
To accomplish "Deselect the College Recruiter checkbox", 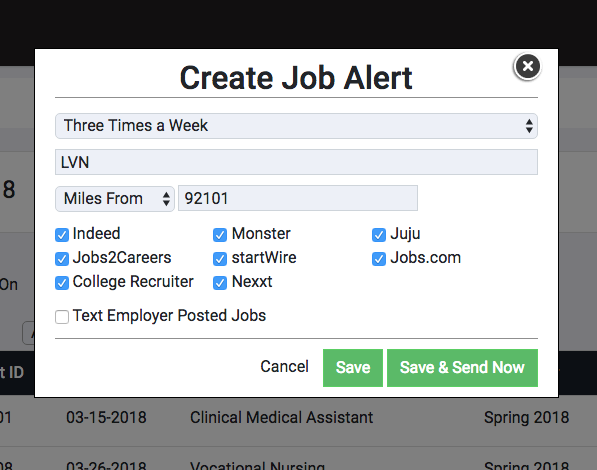I will click(x=62, y=283).
